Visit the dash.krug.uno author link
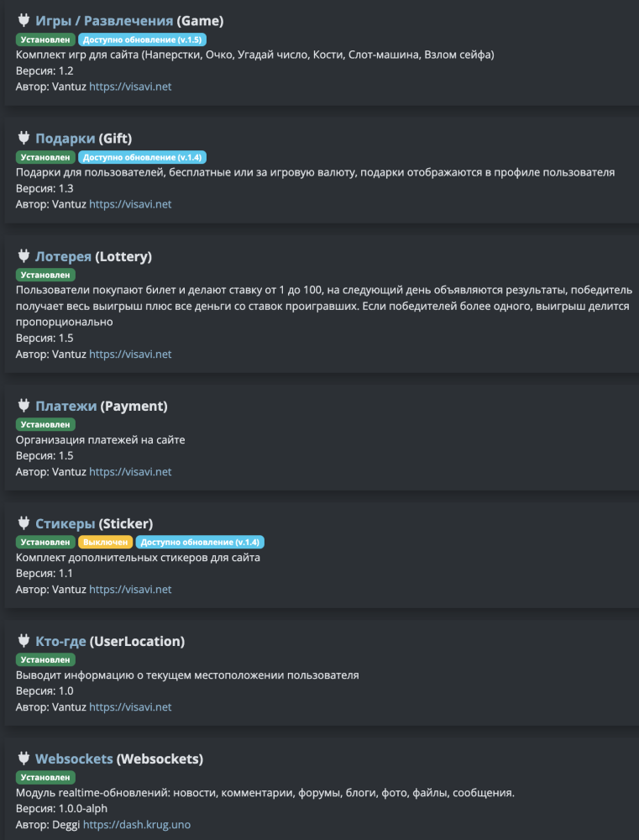The height and width of the screenshot is (840, 639). pos(137,825)
